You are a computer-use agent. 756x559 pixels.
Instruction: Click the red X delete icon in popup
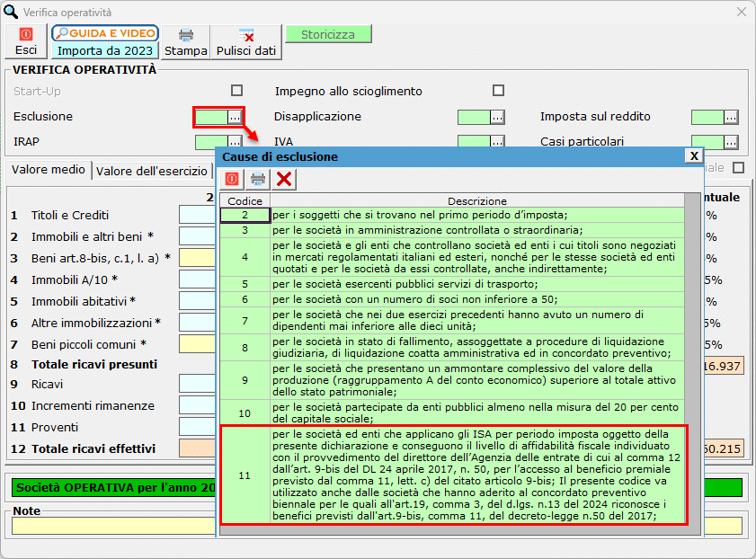point(284,179)
